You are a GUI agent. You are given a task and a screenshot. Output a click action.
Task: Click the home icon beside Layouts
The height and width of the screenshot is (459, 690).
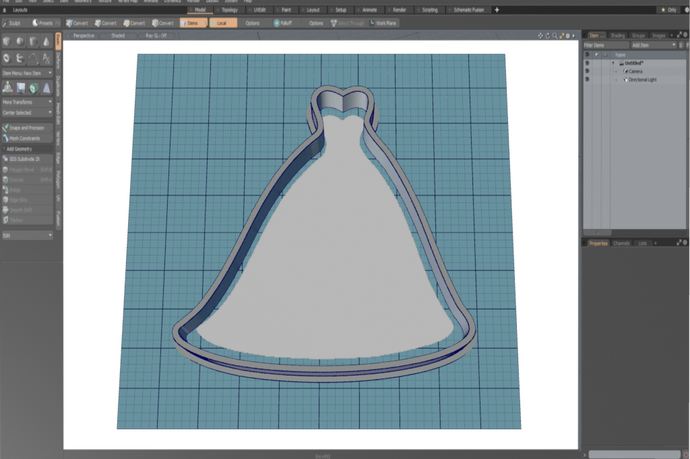pyautogui.click(x=5, y=10)
